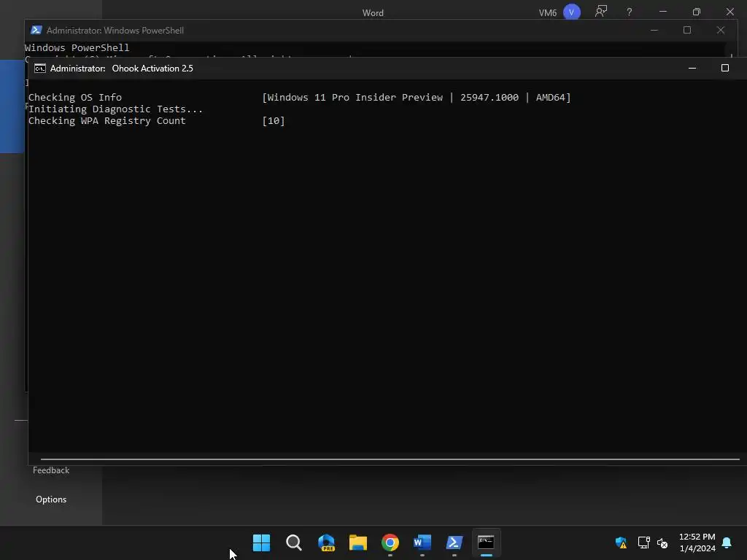The height and width of the screenshot is (560, 747).
Task: Click the VM6 account name in Word
Action: 547,13
